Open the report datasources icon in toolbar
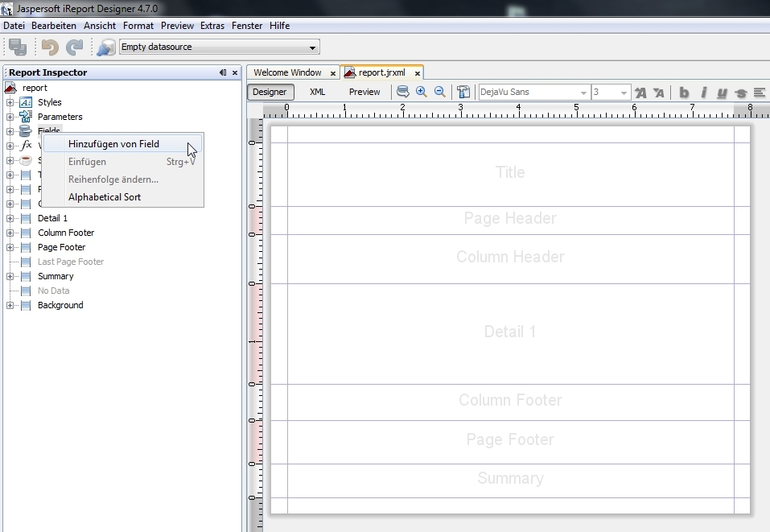This screenshot has height=532, width=770. pos(105,47)
